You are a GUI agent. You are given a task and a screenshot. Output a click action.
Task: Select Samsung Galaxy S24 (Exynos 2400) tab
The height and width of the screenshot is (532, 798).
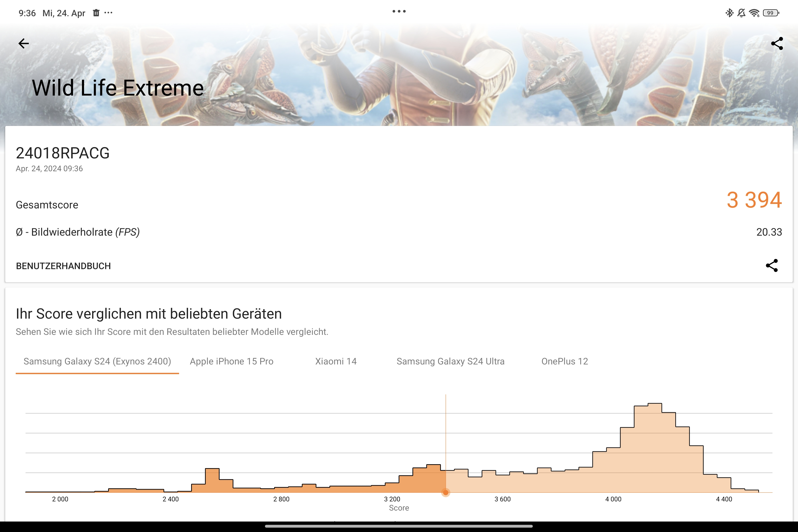(x=97, y=361)
